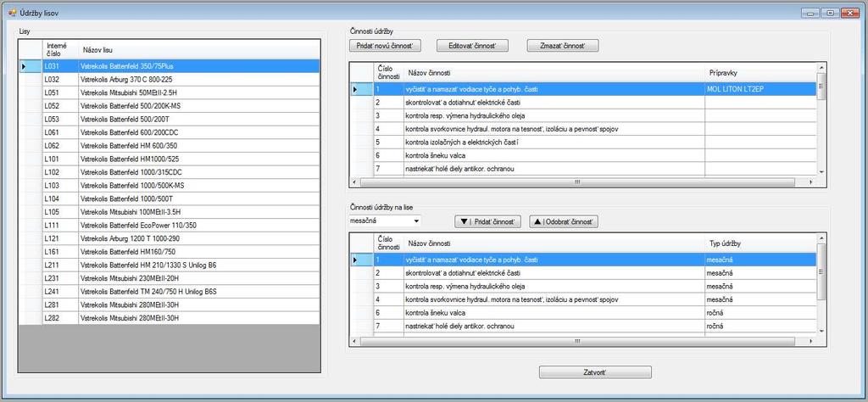
Task: Select press row L053 Battenfeld 500/200T
Action: 170,119
